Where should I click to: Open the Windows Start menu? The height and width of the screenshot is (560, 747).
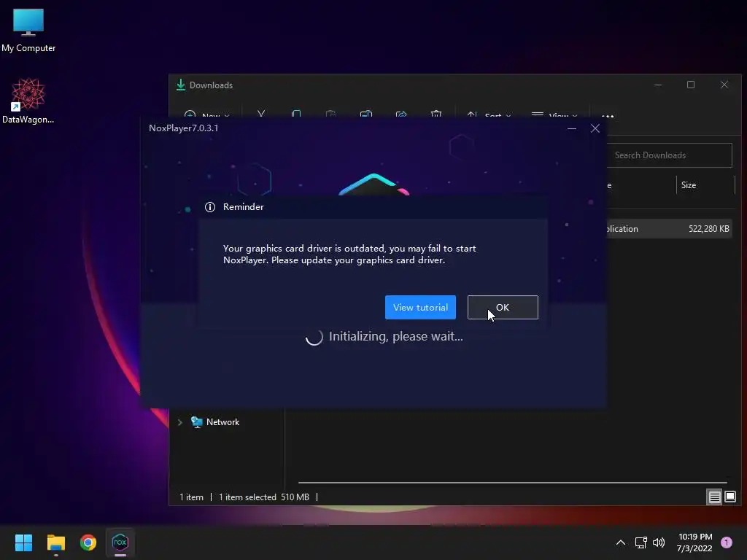pyautogui.click(x=23, y=542)
